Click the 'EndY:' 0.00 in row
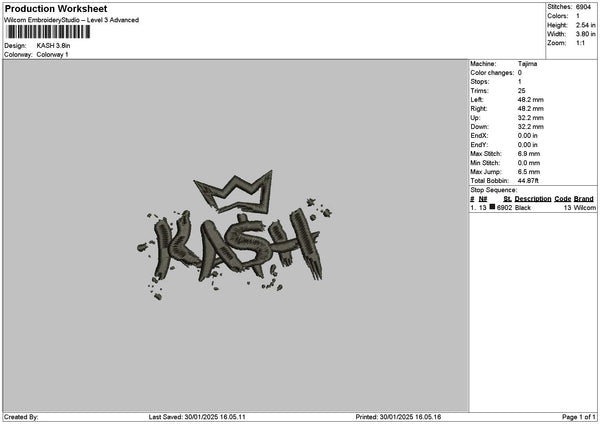This screenshot has height=424, width=600. pos(504,145)
